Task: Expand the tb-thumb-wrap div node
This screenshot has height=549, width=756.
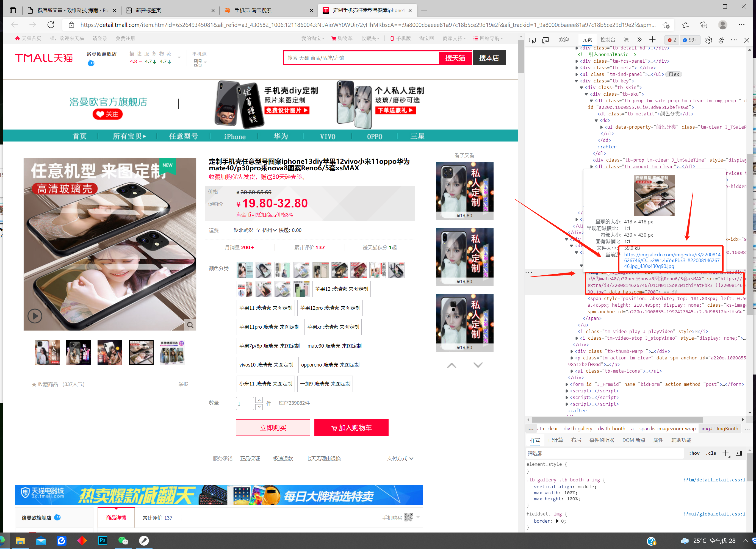Action: 572,351
